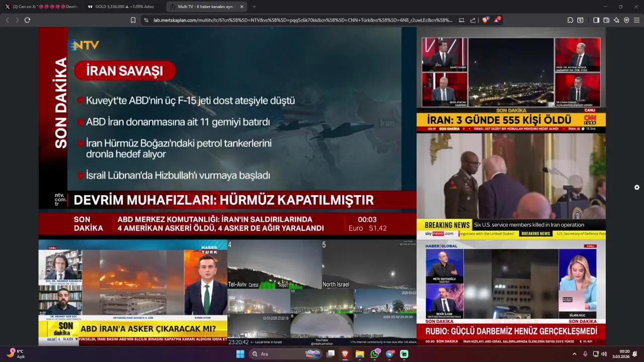Open the green app icon on taskbar
This screenshot has height=362, width=644.
[404, 354]
